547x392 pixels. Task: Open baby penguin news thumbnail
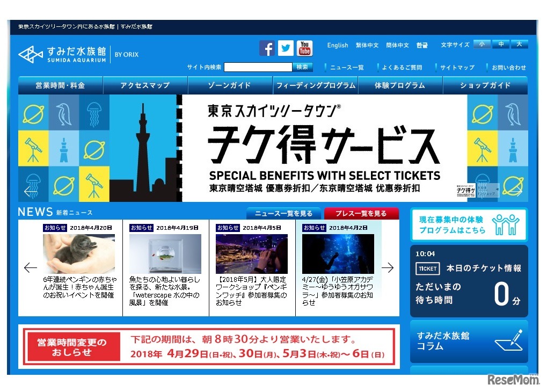[x=79, y=254]
